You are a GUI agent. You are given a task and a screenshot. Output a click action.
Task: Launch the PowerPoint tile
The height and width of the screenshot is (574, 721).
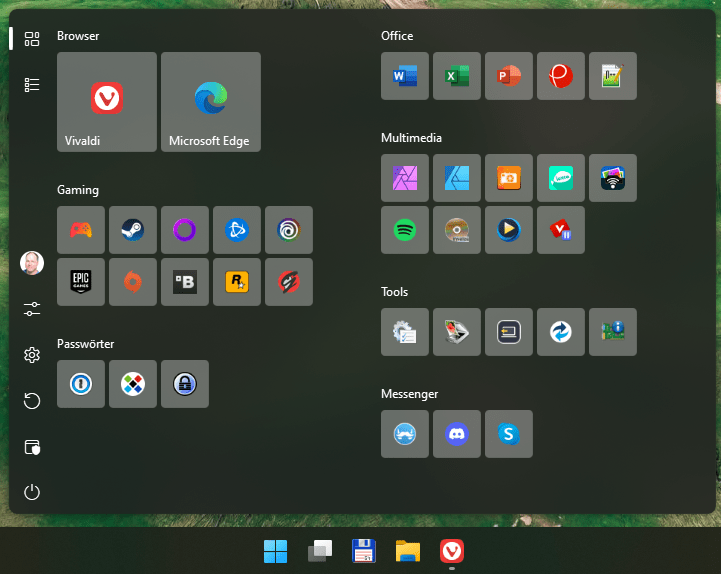[x=509, y=76]
